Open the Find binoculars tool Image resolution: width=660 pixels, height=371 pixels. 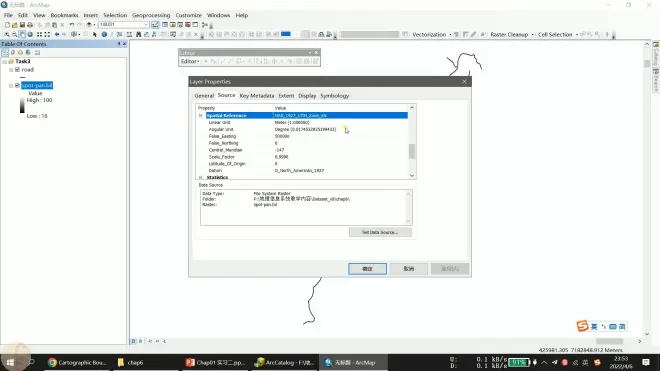[138, 35]
